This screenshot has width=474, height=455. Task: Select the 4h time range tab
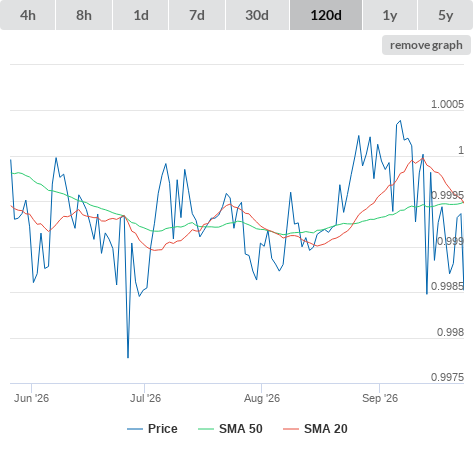28,15
